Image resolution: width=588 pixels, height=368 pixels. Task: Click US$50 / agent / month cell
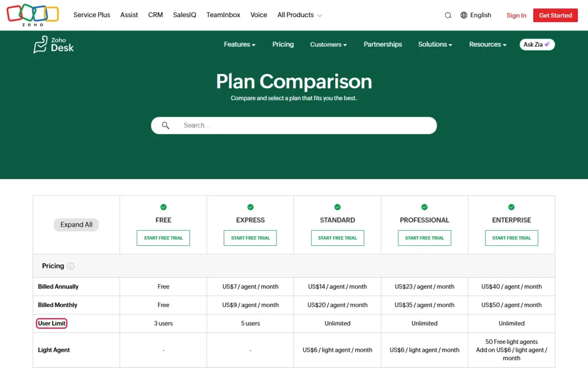512,305
